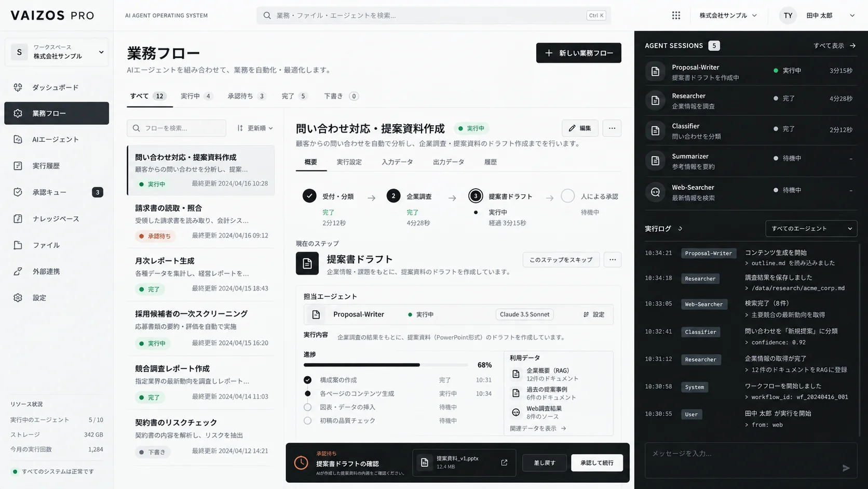The width and height of the screenshot is (868, 489).
Task: Open 承認キュー with badge 3
Action: (x=57, y=192)
